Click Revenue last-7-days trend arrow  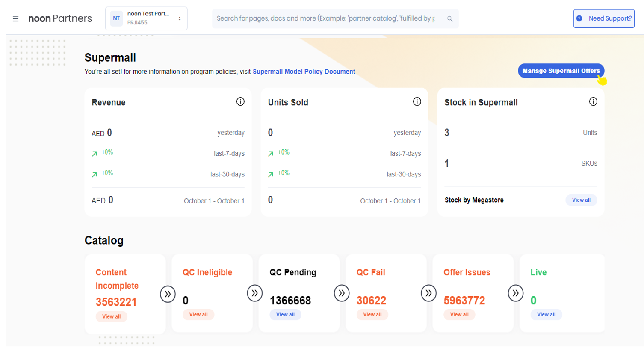(95, 154)
